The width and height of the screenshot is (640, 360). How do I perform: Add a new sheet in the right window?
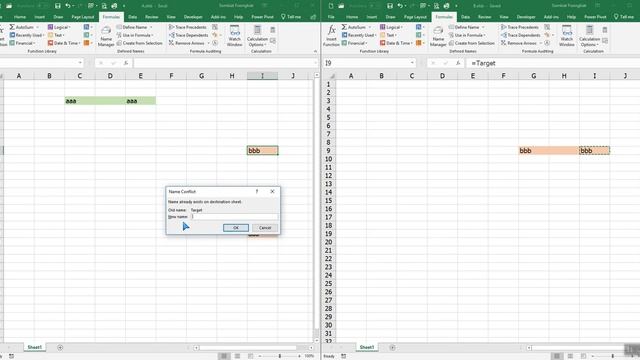[x=392, y=348]
